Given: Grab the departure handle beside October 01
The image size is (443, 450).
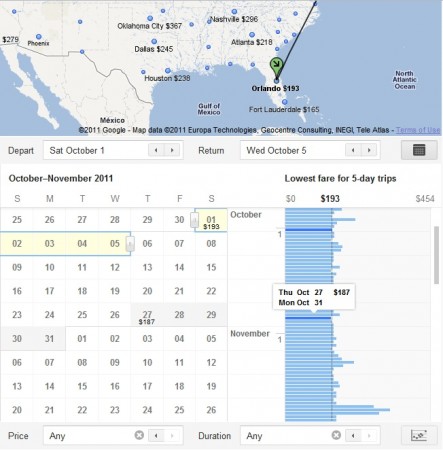Looking at the screenshot, I should click(x=194, y=220).
